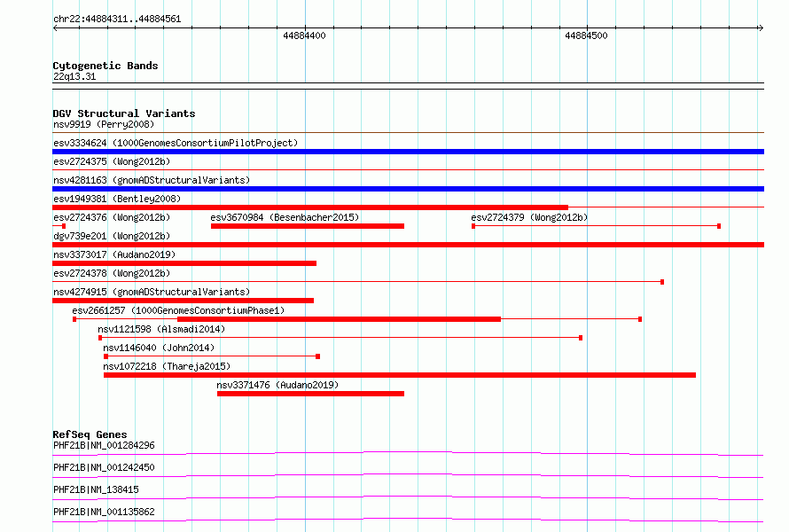Click the thin red line of nsv1121598
This screenshot has width=789, height=532.
click(x=340, y=338)
